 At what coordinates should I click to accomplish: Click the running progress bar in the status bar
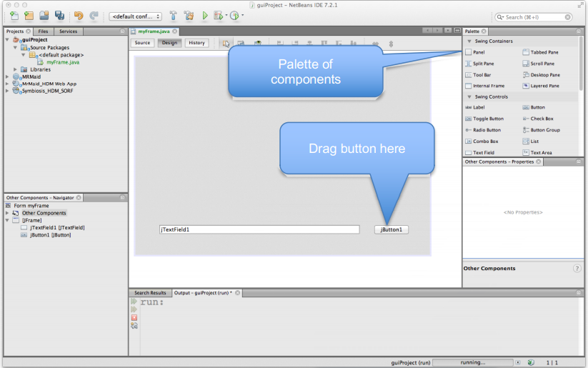[x=472, y=363]
